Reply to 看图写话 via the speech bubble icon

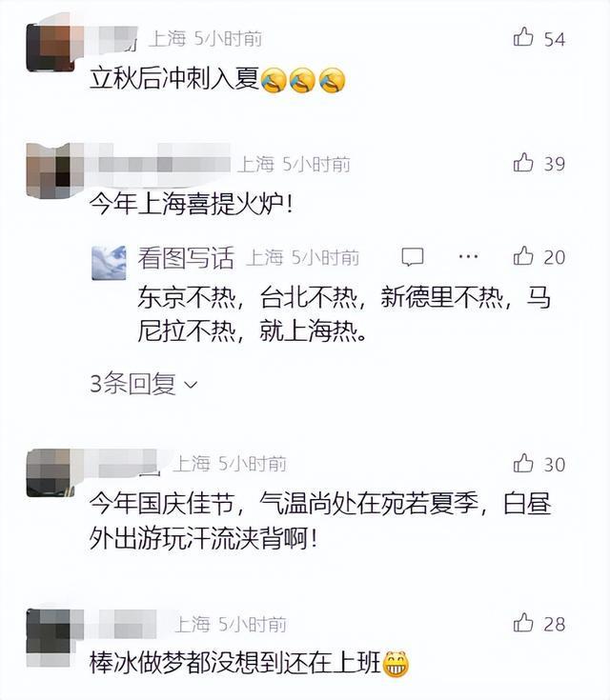point(413,257)
